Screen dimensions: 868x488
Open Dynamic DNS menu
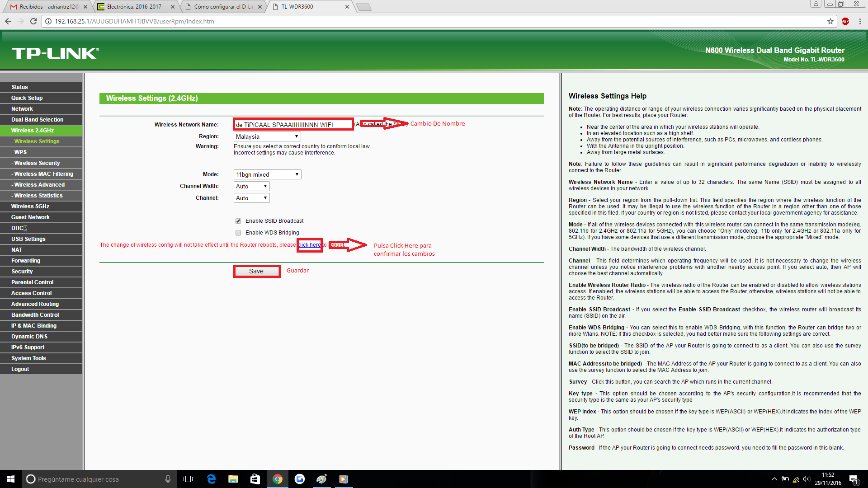click(41, 337)
